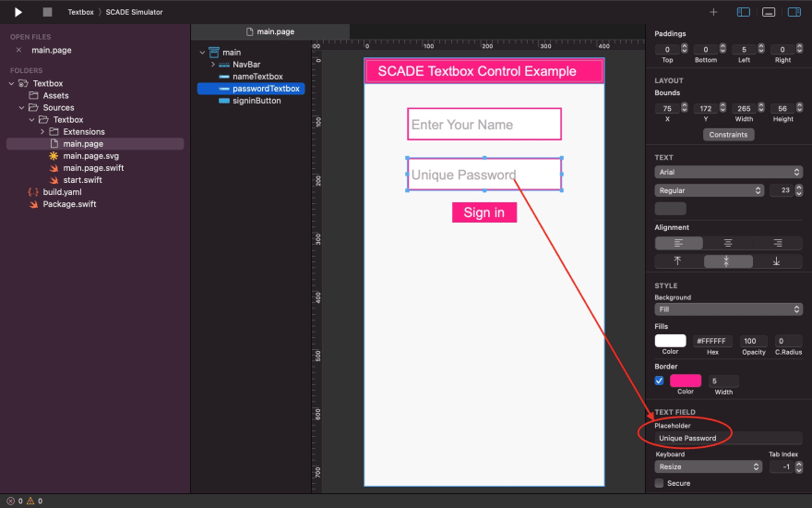Toggle the left sidebar panel icon
Screen dimensions: 812x508
coord(743,12)
